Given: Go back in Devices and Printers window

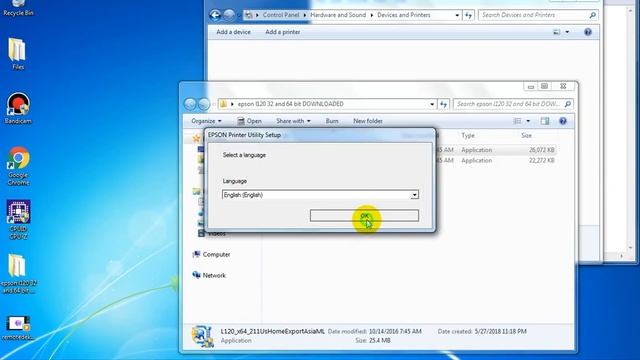Looking at the screenshot, I should pyautogui.click(x=215, y=15).
